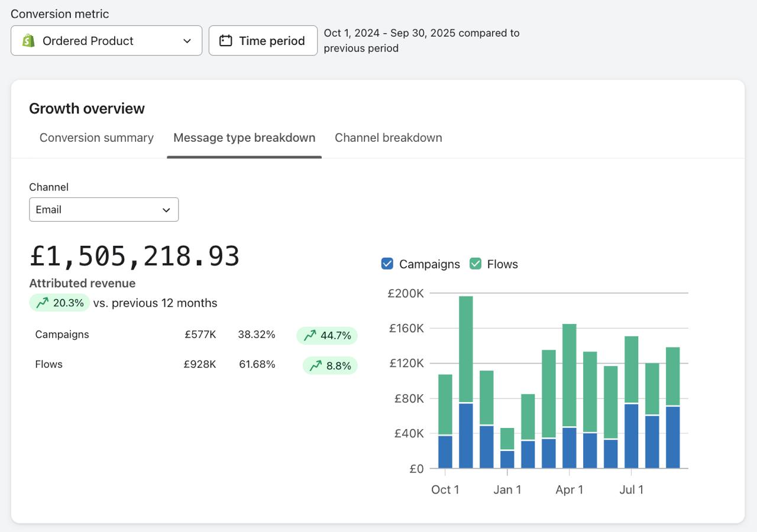
Task: Open the Channel breakdown tab
Action: click(388, 138)
